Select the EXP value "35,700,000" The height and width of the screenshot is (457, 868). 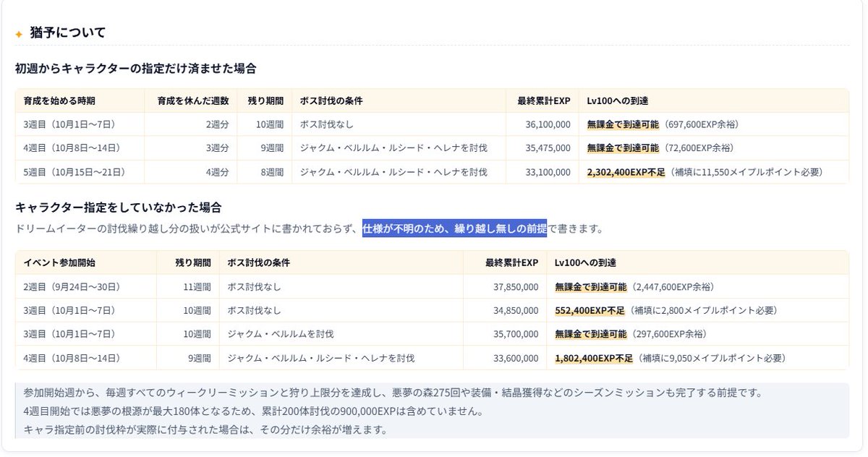[516, 334]
